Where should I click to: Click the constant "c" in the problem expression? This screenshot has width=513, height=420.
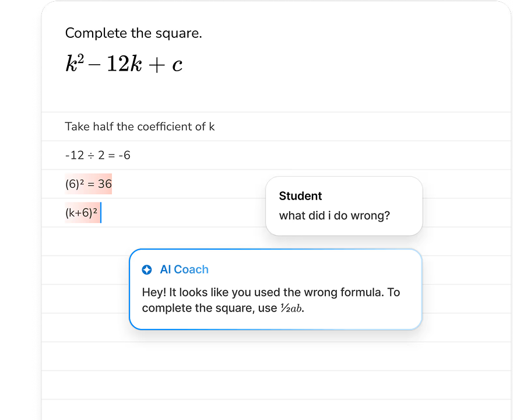coord(177,65)
